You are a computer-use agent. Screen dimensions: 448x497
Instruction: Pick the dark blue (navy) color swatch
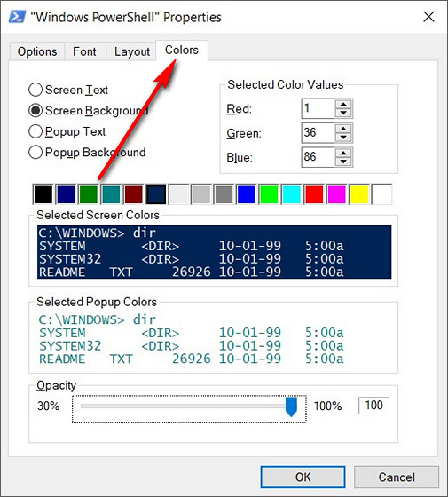[66, 194]
